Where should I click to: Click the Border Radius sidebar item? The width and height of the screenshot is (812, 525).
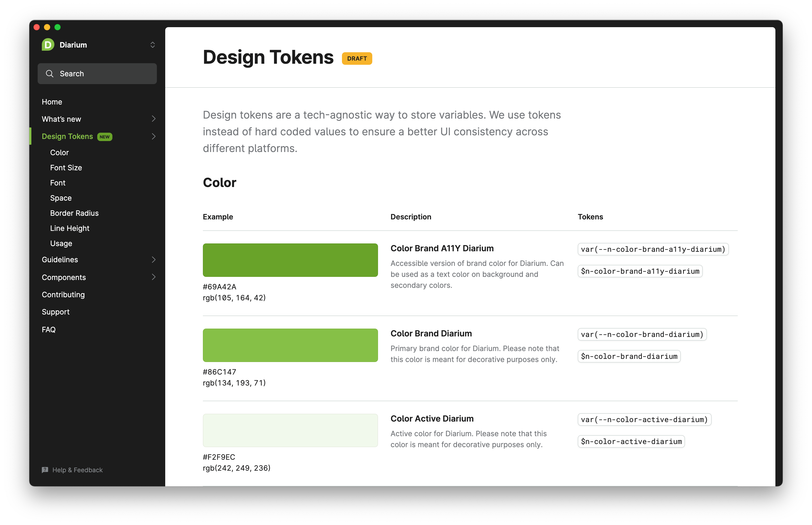pos(75,213)
